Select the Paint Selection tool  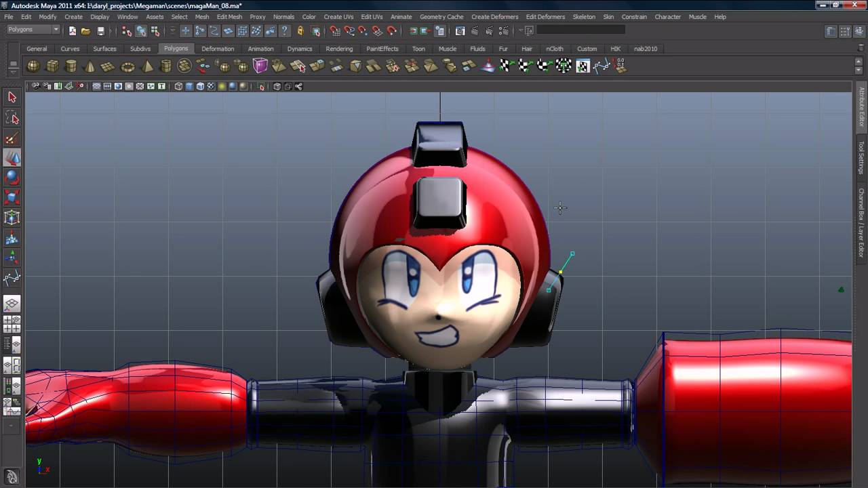[12, 138]
